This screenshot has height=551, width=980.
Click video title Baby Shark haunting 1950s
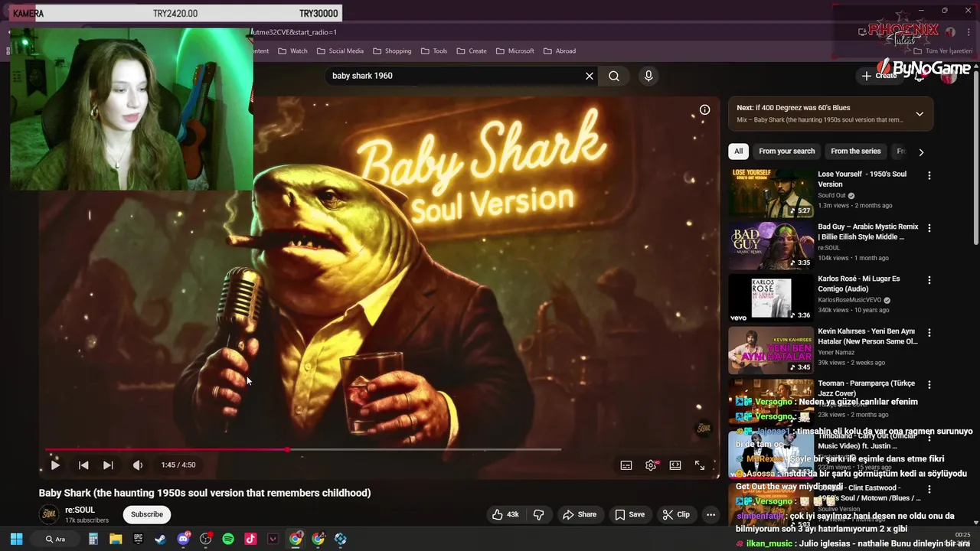click(x=205, y=493)
